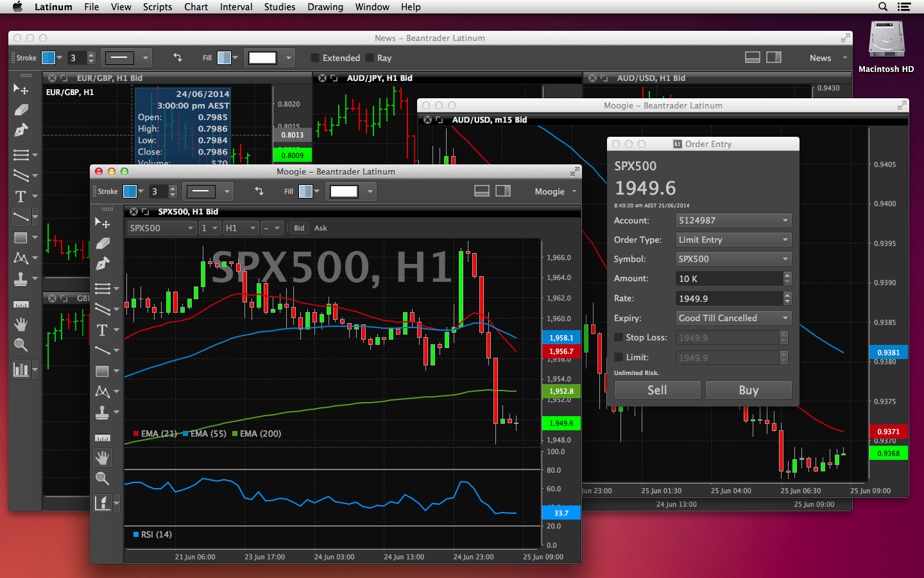Open the bar chart type tool in News window

(x=21, y=369)
